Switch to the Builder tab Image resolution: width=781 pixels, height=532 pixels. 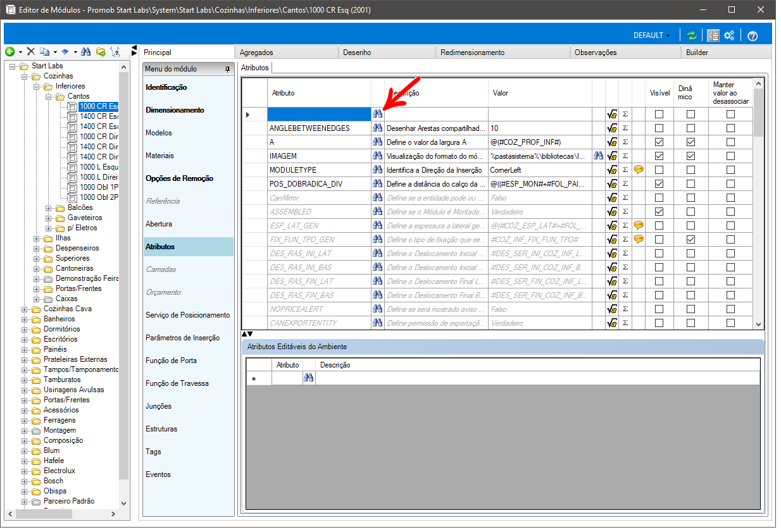coord(727,53)
